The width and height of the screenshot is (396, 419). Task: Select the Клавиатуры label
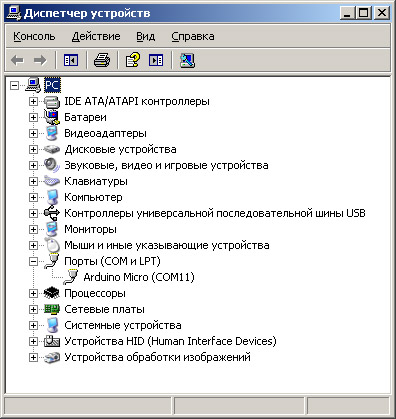pyautogui.click(x=96, y=181)
